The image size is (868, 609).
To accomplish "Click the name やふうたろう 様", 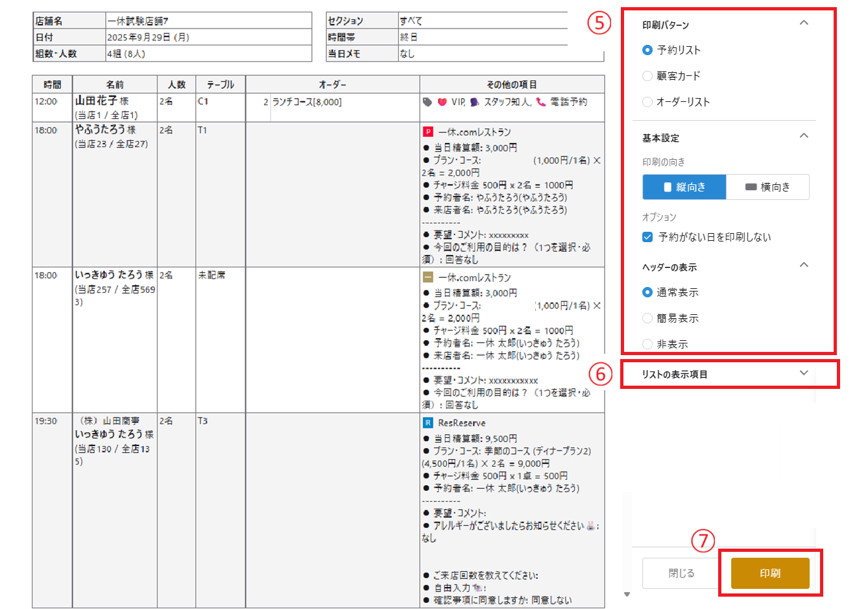I will [x=105, y=129].
